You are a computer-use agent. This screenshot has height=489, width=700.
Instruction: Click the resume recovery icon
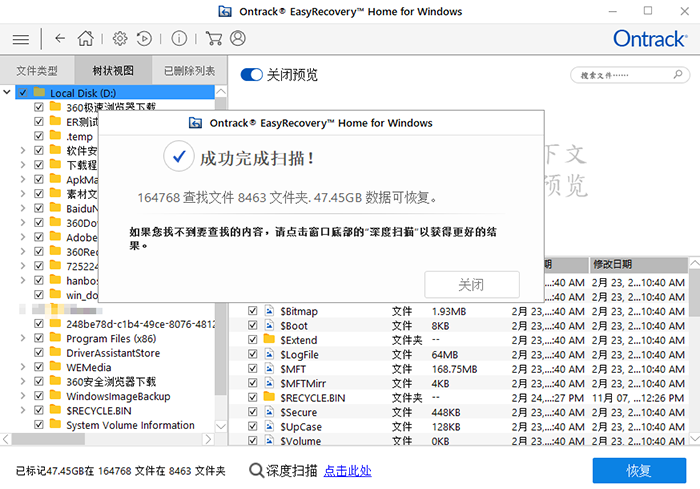click(x=144, y=39)
